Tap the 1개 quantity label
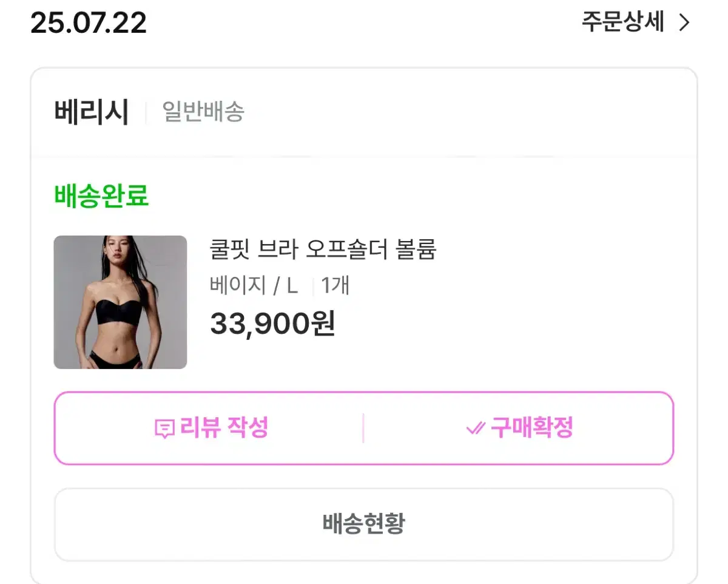Image resolution: width=728 pixels, height=584 pixels. (x=335, y=285)
